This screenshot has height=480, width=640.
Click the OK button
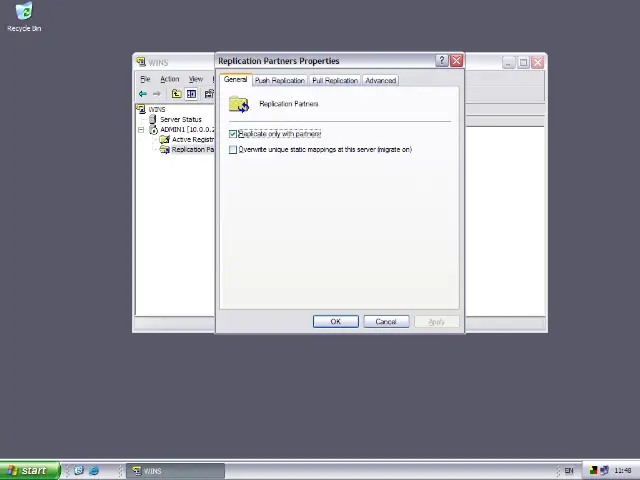tap(335, 321)
